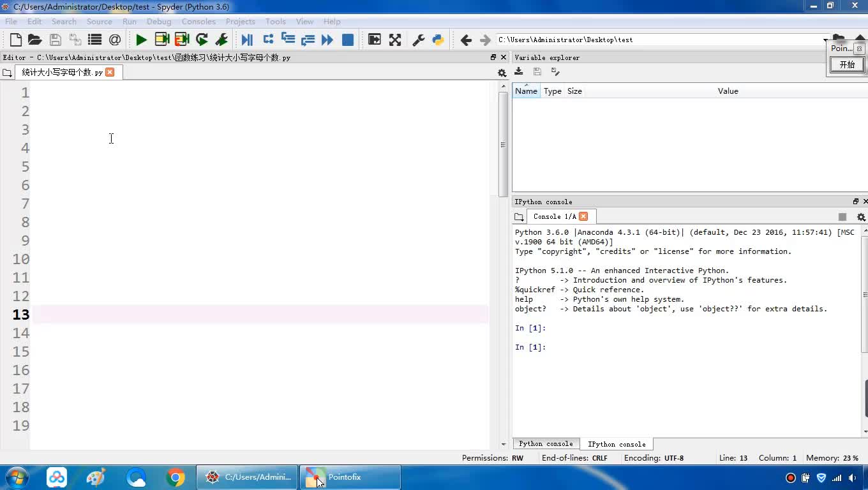Stop debugging with the blue square button
The image size is (868, 490).
pyautogui.click(x=348, y=40)
